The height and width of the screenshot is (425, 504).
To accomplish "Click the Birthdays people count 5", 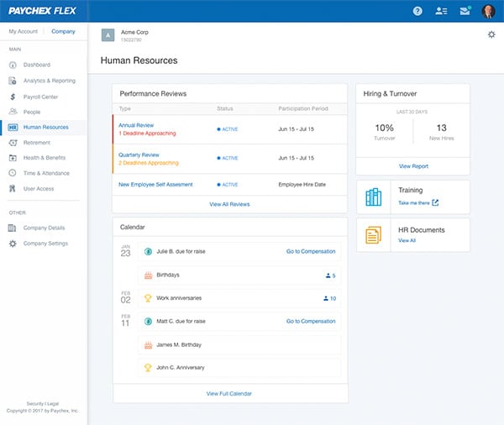I will 330,275.
